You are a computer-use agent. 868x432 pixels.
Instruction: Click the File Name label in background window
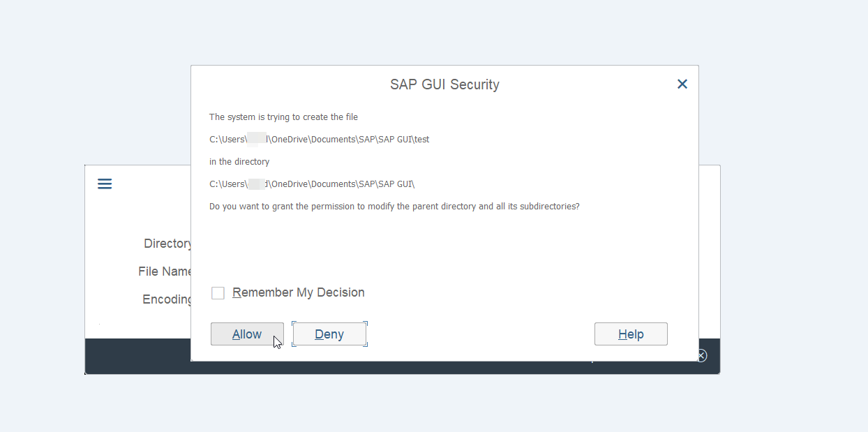point(165,271)
